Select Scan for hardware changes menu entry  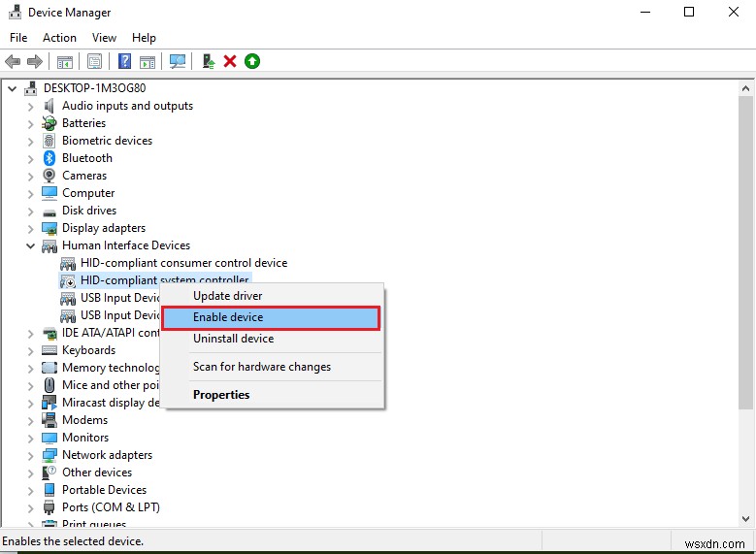[272, 367]
